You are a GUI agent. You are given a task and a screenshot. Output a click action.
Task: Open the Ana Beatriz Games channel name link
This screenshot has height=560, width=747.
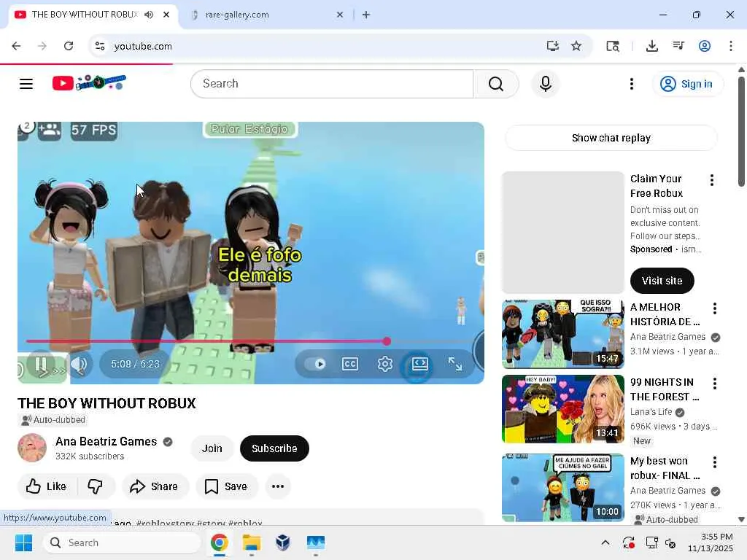coord(106,441)
